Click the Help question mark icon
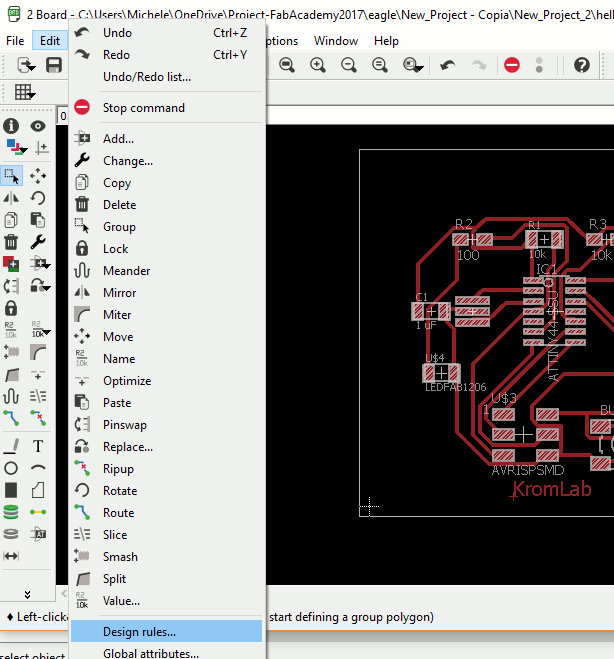The width and height of the screenshot is (614, 659). (x=582, y=65)
